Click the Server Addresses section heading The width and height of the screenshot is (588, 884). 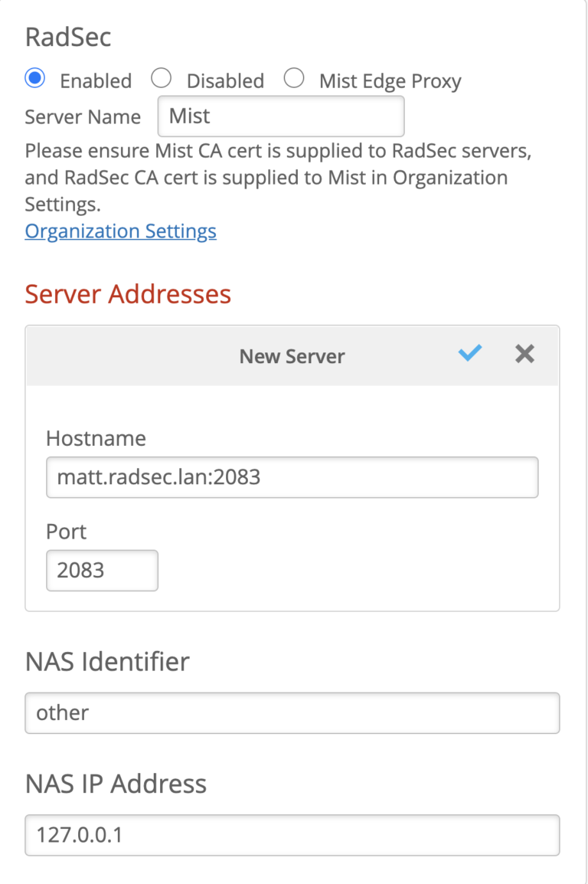point(128,293)
